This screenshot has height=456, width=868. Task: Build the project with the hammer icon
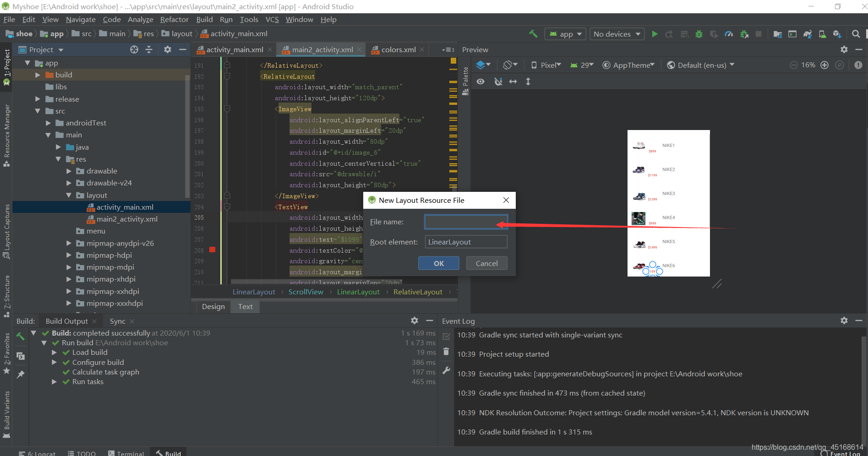point(533,33)
